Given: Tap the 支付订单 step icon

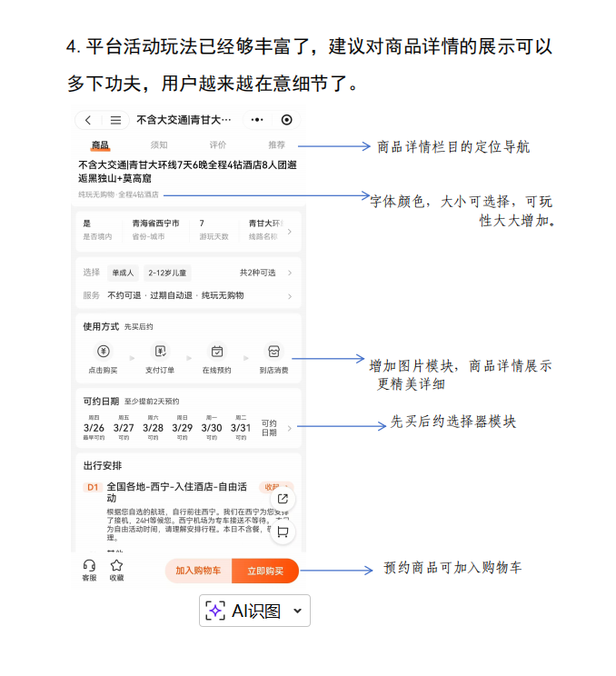Looking at the screenshot, I should [x=160, y=352].
